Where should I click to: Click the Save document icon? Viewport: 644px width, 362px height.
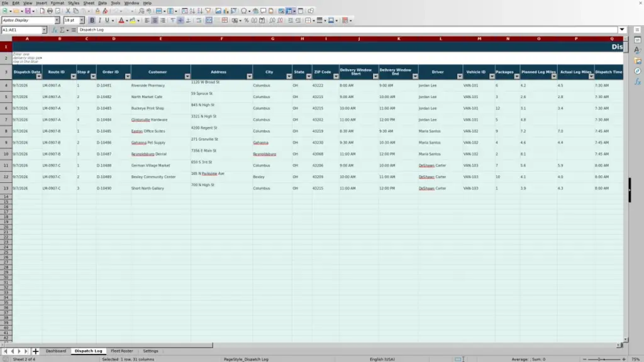coord(28,11)
